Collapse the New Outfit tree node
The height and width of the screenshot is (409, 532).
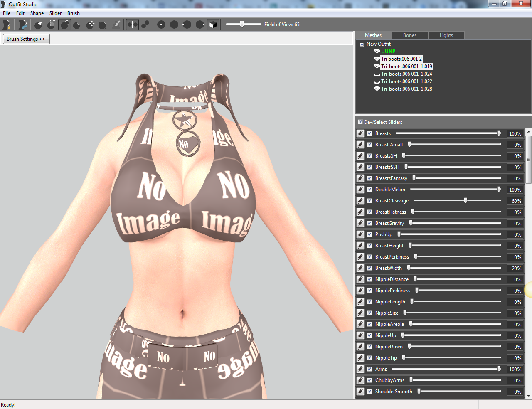click(x=362, y=44)
